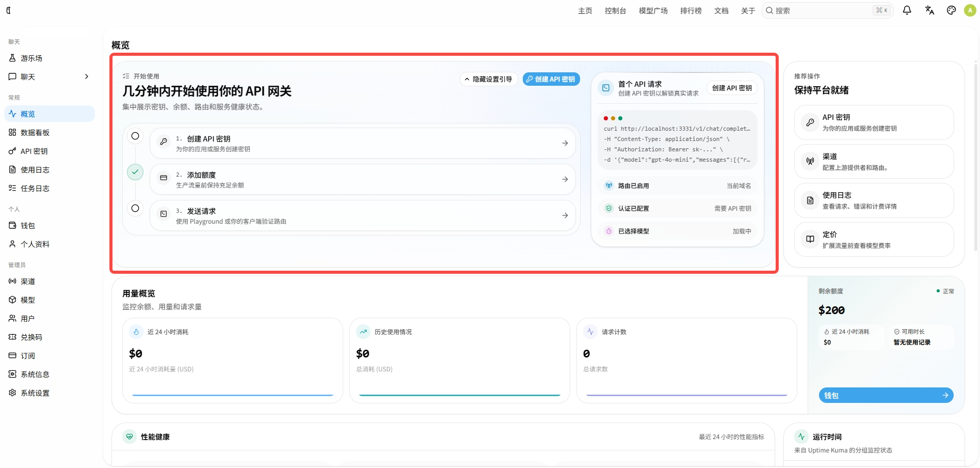The height and width of the screenshot is (468, 980).
Task: Open 主页 in top navigation
Action: click(585, 11)
